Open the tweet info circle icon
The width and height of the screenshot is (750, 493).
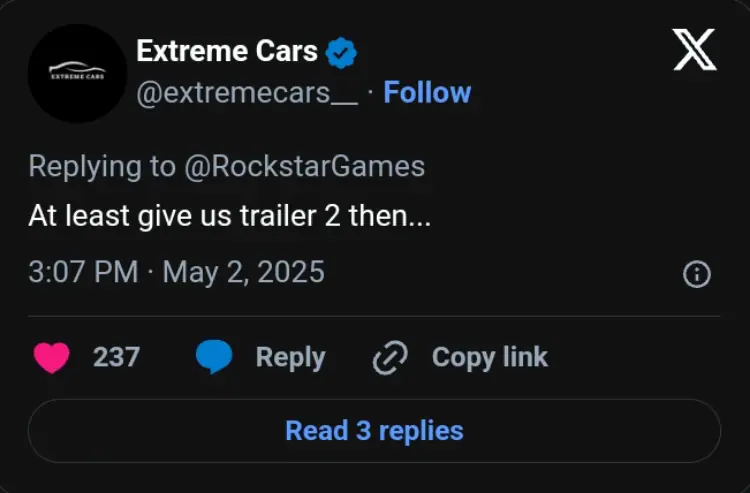[696, 274]
